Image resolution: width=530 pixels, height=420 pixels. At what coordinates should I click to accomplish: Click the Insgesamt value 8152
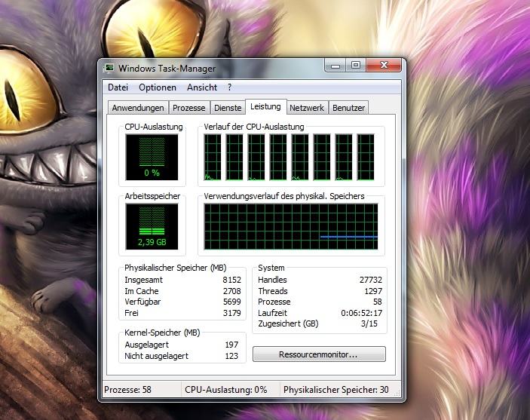232,280
